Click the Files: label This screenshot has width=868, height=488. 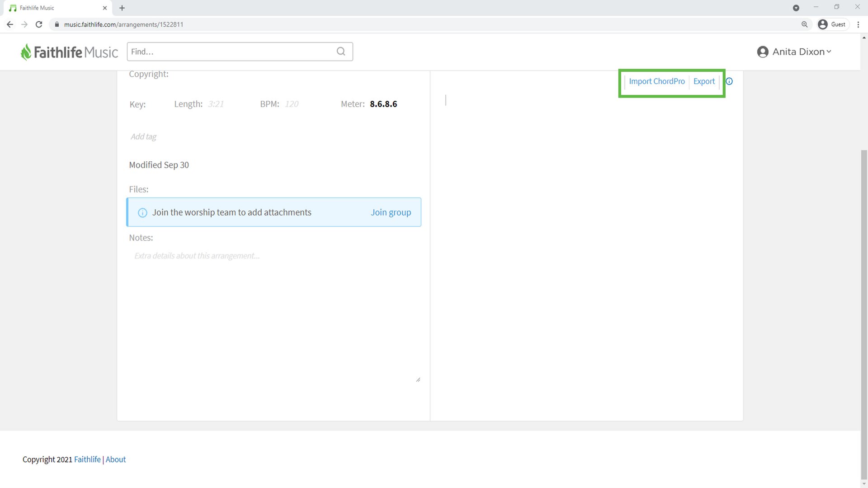click(138, 189)
